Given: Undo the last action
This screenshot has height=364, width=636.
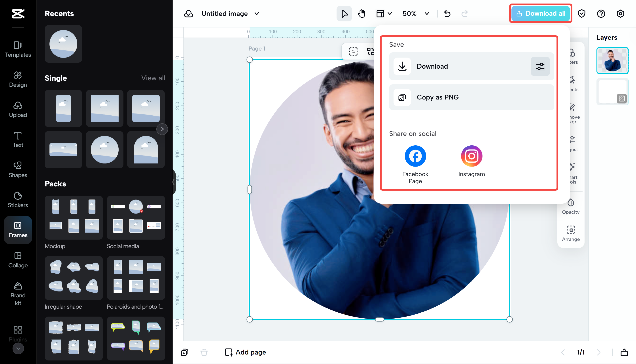Looking at the screenshot, I should [447, 13].
